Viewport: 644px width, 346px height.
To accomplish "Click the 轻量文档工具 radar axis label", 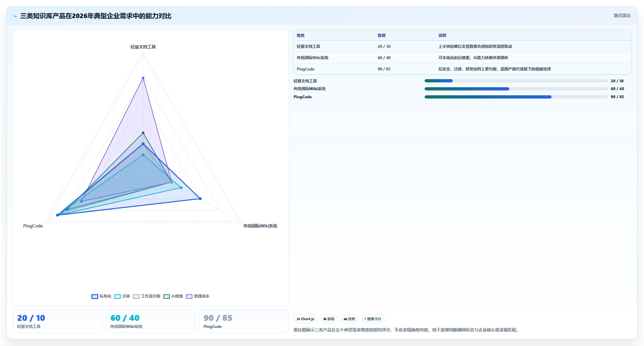I will tap(143, 47).
